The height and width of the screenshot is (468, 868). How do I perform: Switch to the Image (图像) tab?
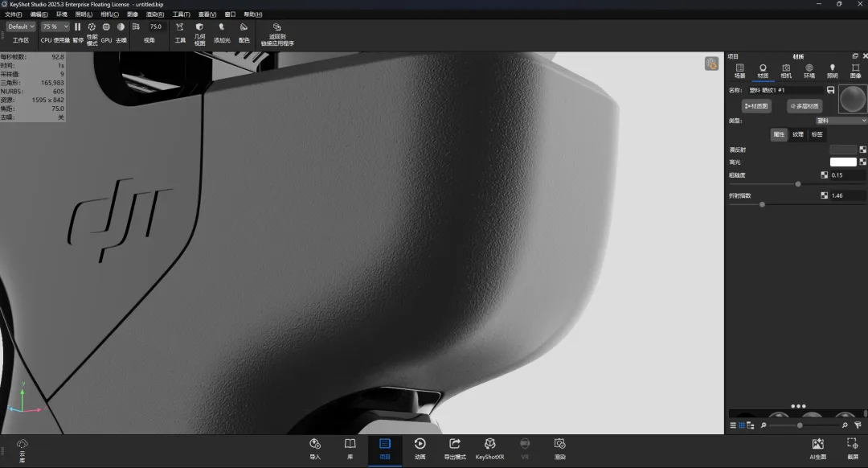(855, 71)
